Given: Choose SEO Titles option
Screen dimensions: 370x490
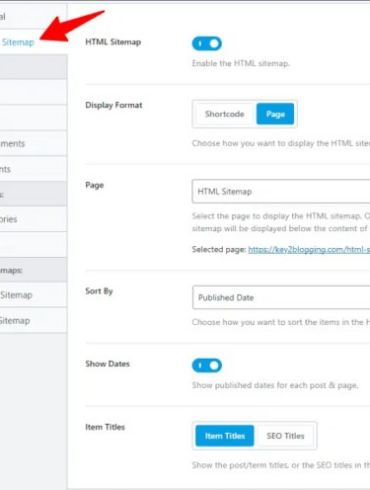Looking at the screenshot, I should point(285,436).
